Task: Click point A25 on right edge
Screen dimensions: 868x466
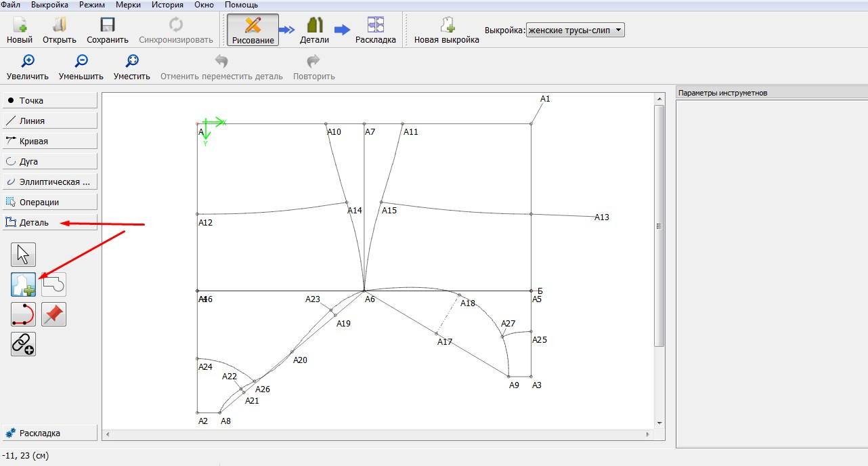Action: (x=531, y=331)
